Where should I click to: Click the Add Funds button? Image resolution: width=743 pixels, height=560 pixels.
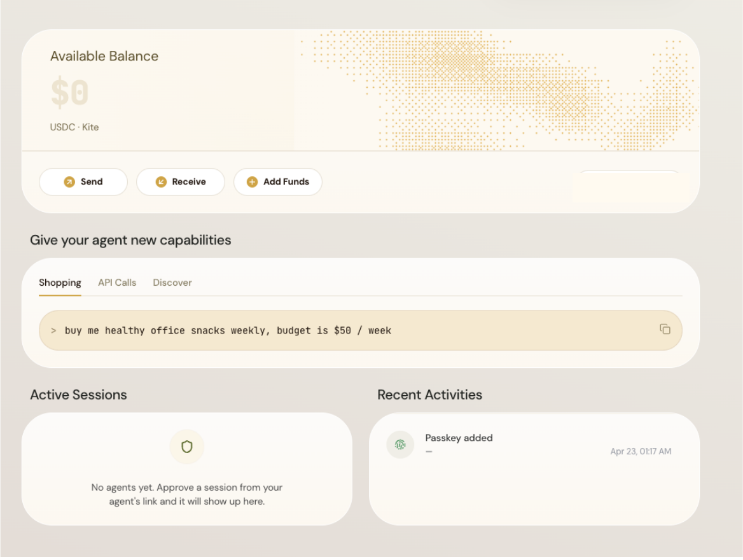[x=278, y=181]
